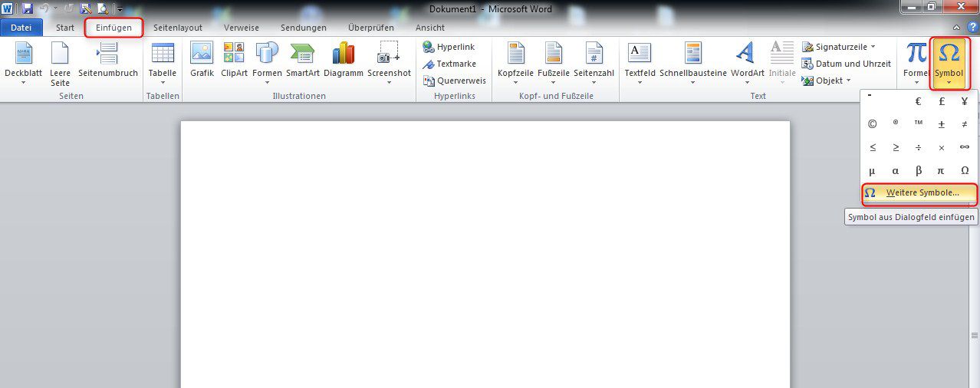The image size is (980, 388).
Task: Open the WordArt gallery
Action: pos(747,63)
